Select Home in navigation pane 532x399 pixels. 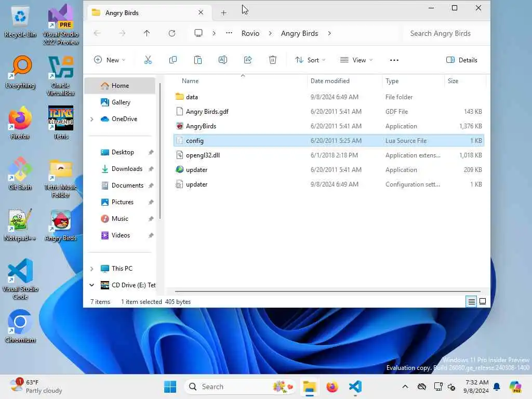tap(120, 86)
